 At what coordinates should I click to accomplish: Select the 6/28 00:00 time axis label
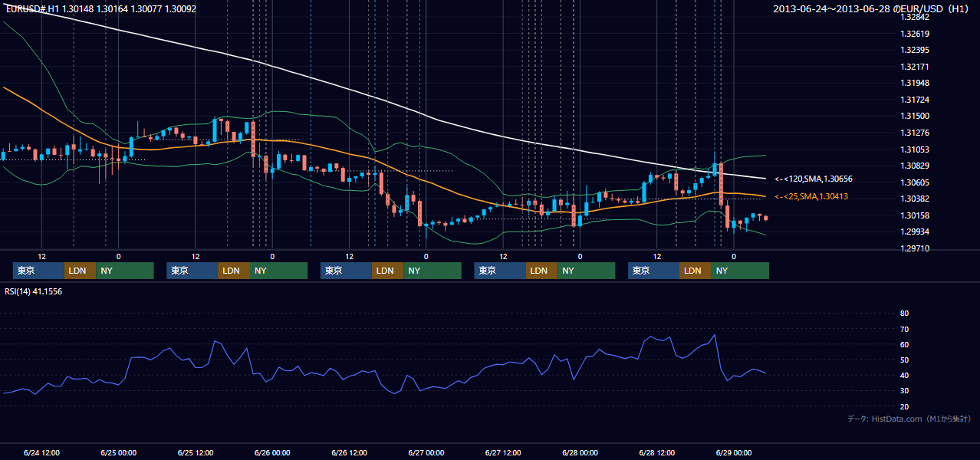pyautogui.click(x=580, y=452)
